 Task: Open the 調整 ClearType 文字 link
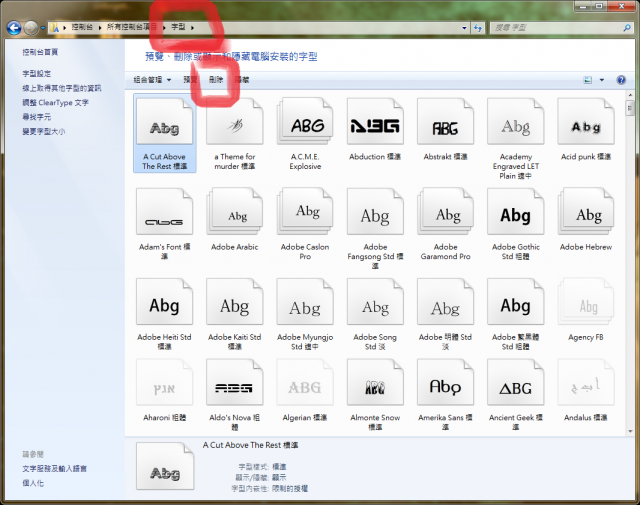pyautogui.click(x=55, y=103)
